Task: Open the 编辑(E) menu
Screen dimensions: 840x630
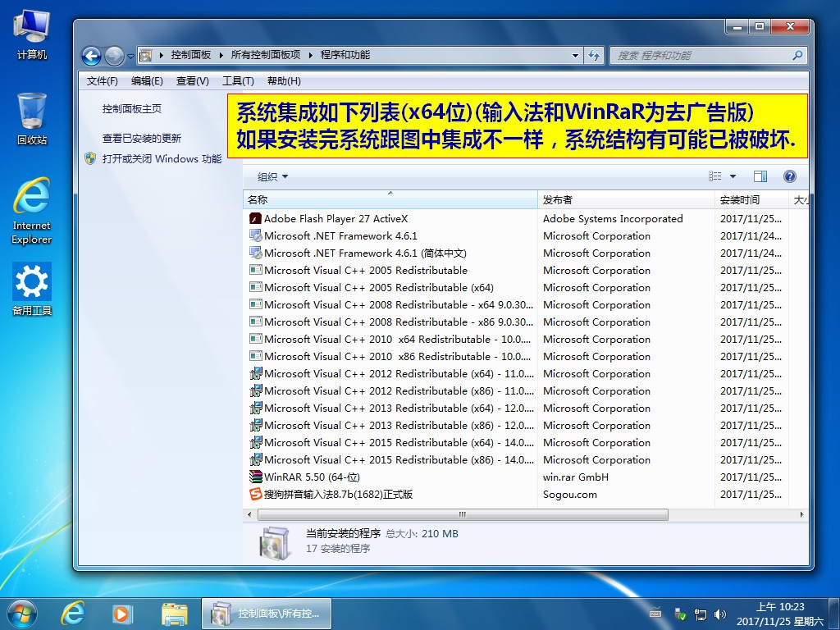Action: 147,81
